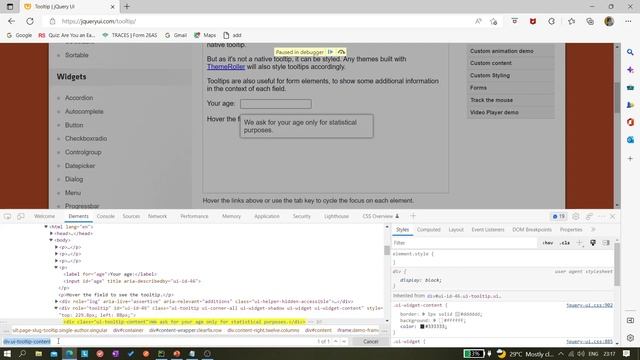Collapse the body element node
The image size is (640, 360).
[51, 240]
